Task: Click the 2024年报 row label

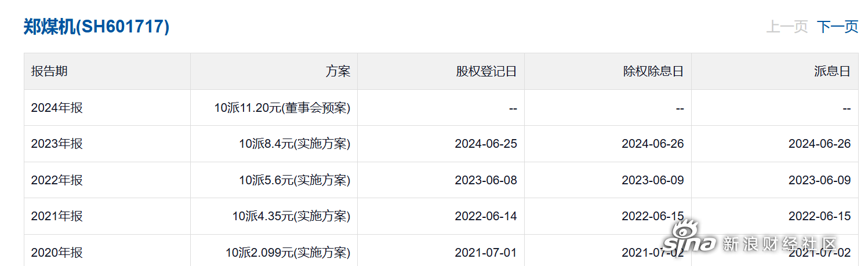Action: coord(57,108)
